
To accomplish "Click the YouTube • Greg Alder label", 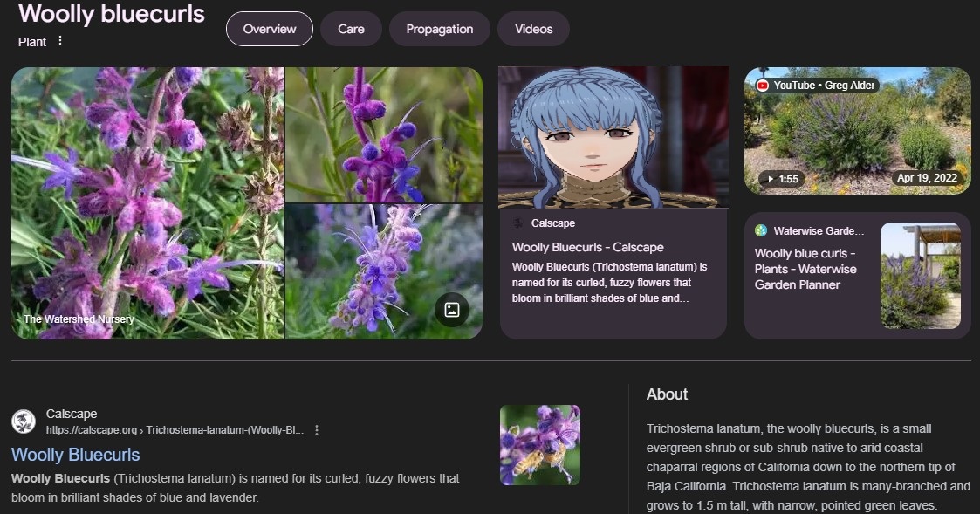I will [x=824, y=85].
